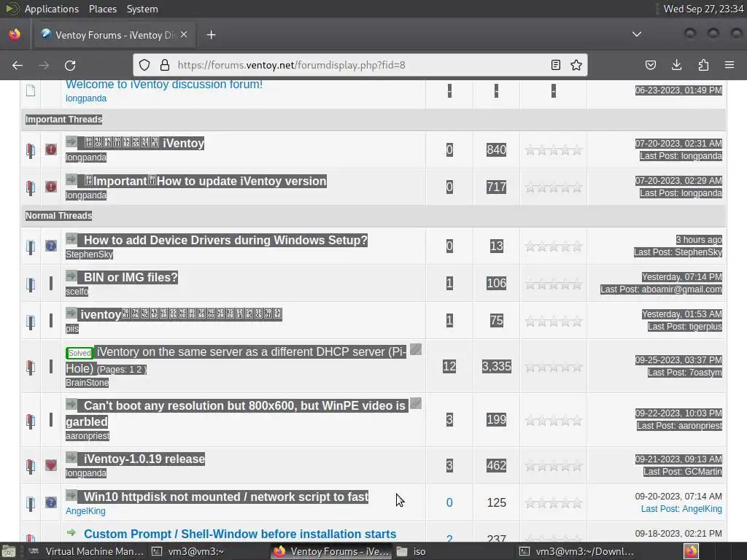Click thread status icon for 'BIN or IMG files?'

[x=31, y=284]
